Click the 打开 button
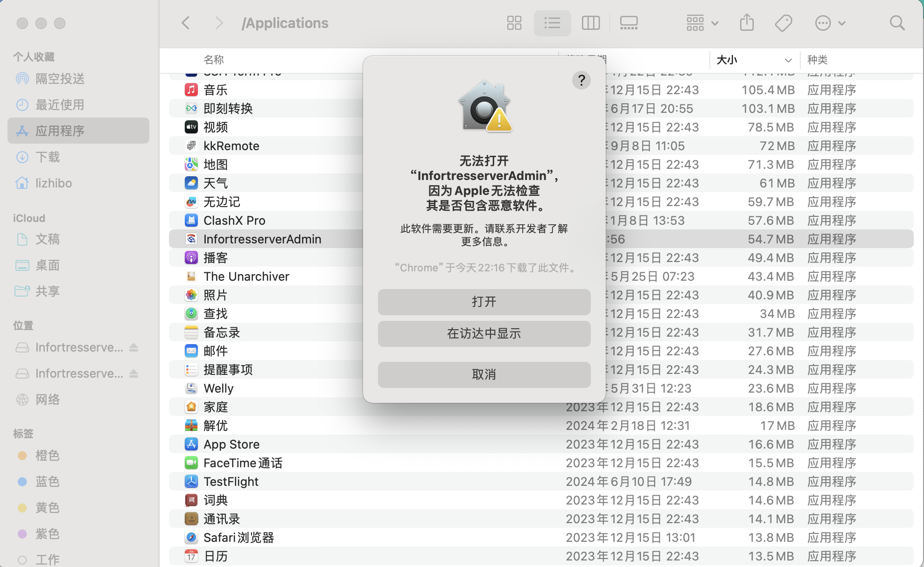Image resolution: width=924 pixels, height=567 pixels. pos(484,302)
